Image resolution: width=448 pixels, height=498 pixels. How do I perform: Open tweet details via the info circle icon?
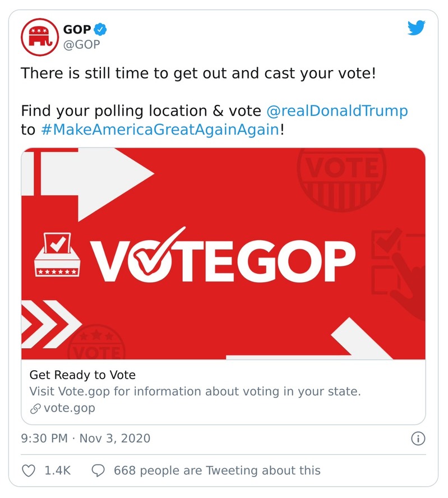tap(419, 440)
